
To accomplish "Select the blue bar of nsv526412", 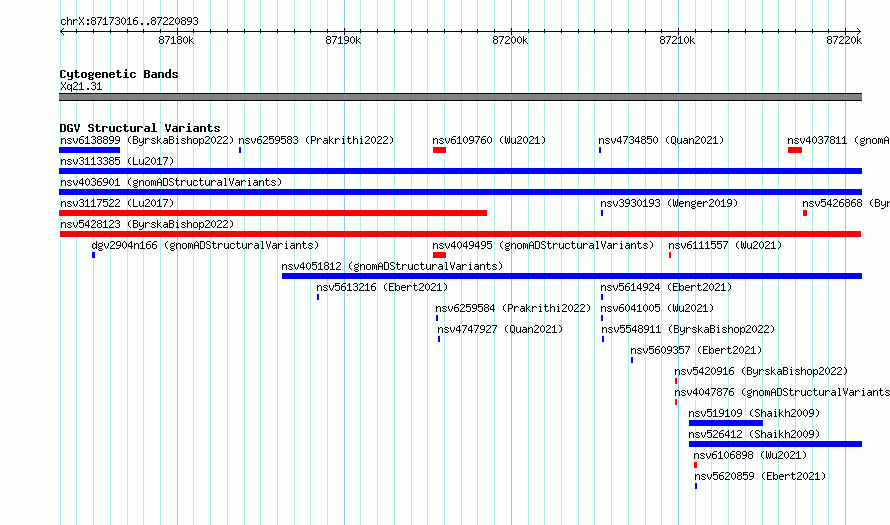I will 775,444.
